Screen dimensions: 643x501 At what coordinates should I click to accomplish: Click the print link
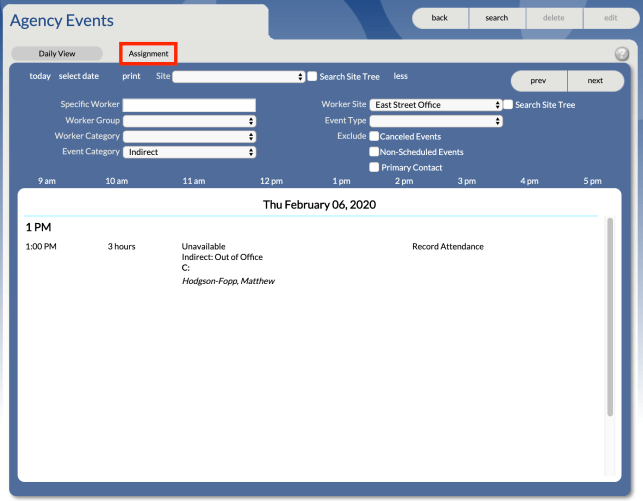[131, 76]
